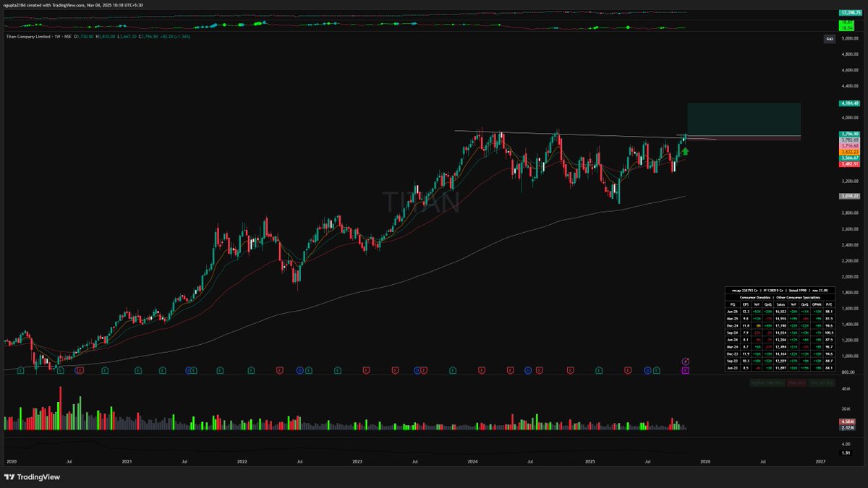
Task: Click the 1.91 bottom indicator value label
Action: [845, 453]
